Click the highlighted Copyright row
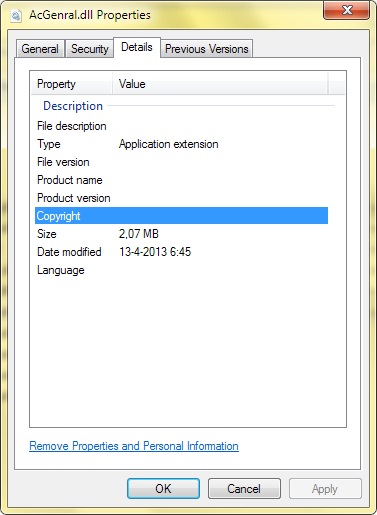Viewport: 377px width, 515px height. point(181,216)
